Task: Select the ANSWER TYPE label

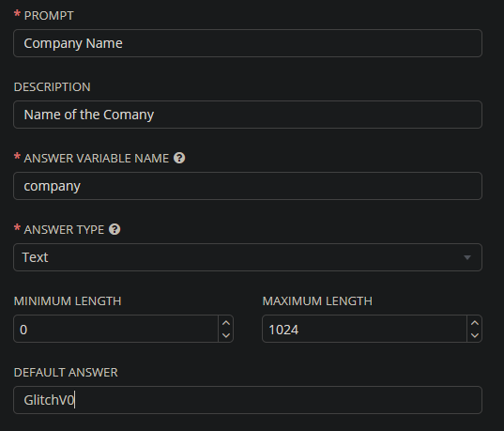Action: tap(64, 230)
